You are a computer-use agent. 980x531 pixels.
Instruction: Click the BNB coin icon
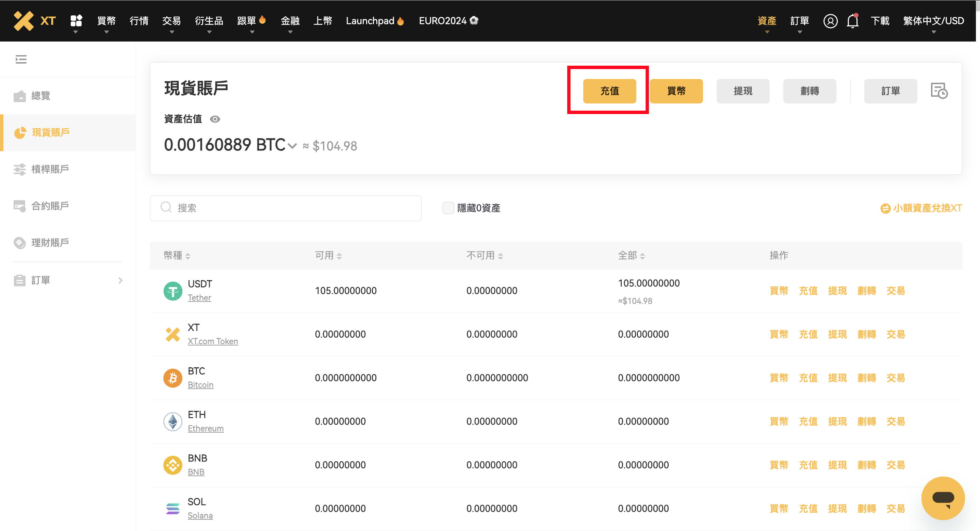(173, 465)
